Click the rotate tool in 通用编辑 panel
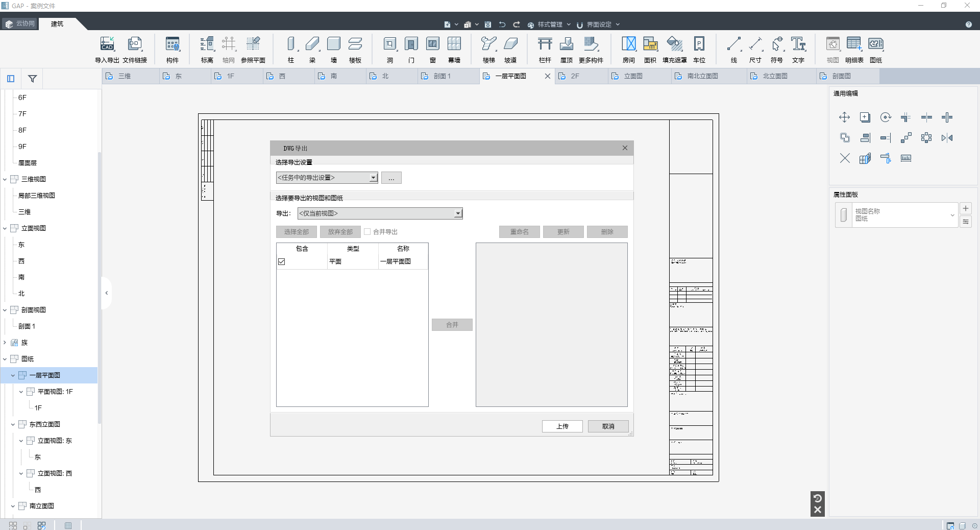The width and height of the screenshot is (980, 530). pyautogui.click(x=886, y=117)
